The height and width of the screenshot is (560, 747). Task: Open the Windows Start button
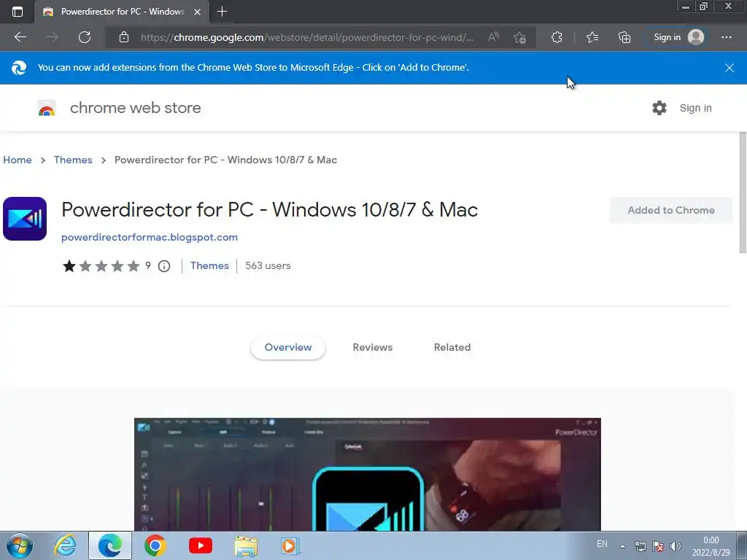click(x=20, y=545)
